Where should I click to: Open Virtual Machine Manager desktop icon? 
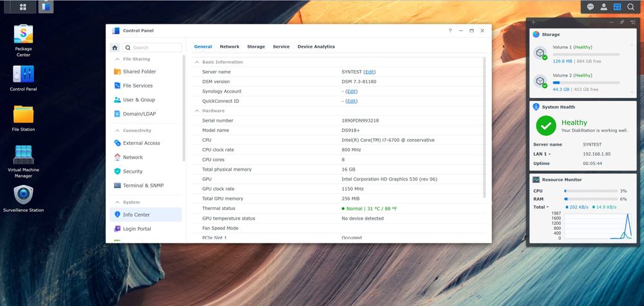pyautogui.click(x=23, y=162)
